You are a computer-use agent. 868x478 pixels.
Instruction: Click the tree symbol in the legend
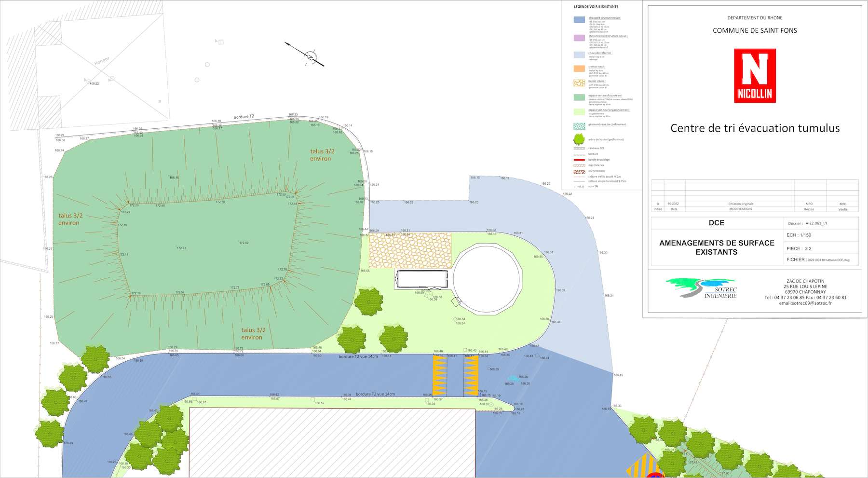[579, 139]
